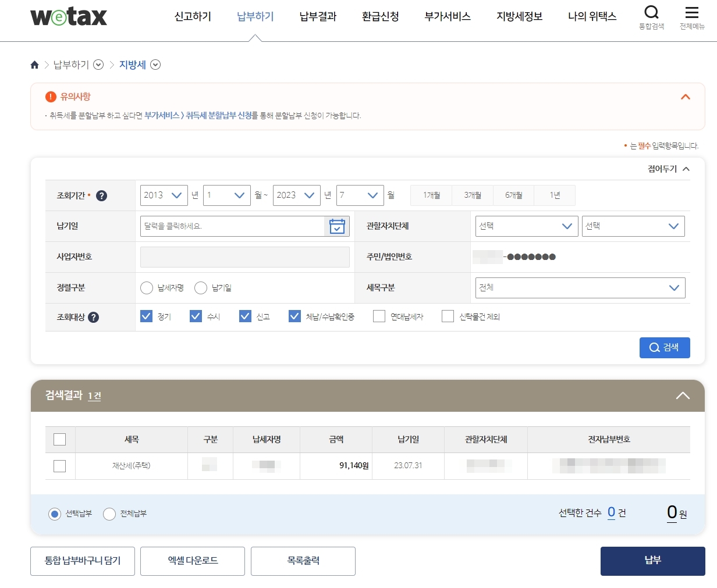Open the 신고하기 menu

(193, 16)
